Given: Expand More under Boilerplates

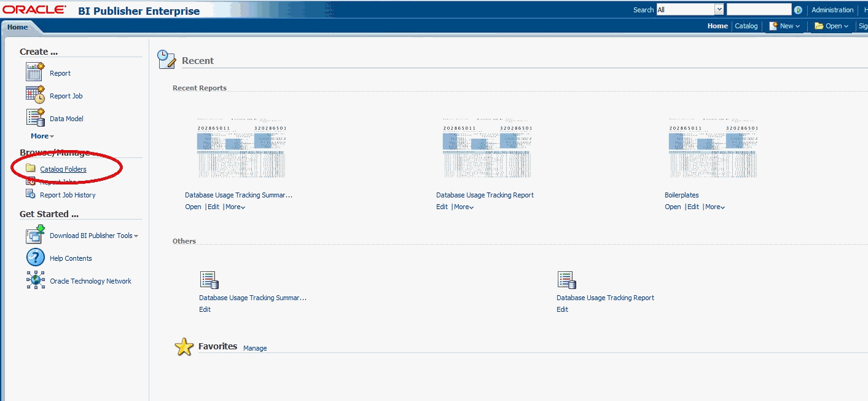Looking at the screenshot, I should pos(715,207).
